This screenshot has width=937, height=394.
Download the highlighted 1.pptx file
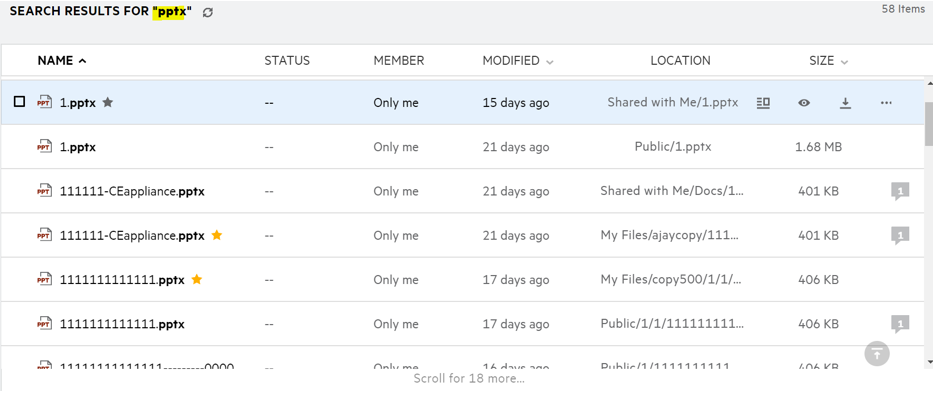coord(845,103)
